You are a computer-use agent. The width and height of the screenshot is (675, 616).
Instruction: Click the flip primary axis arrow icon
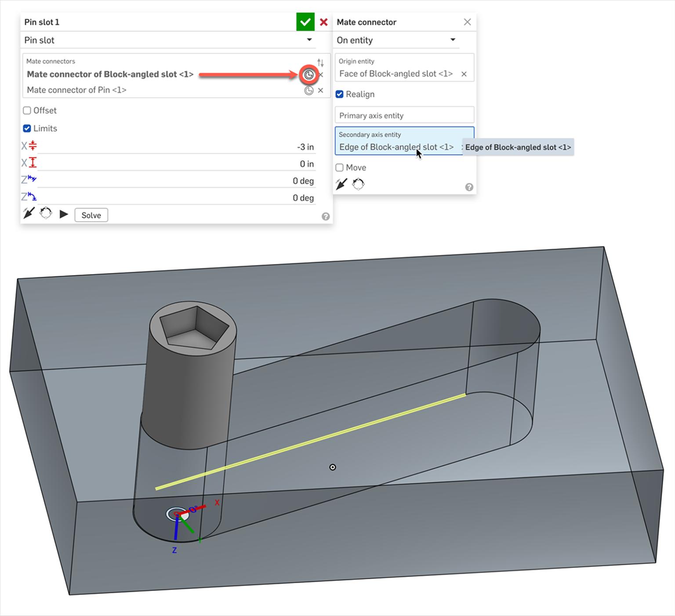(29, 213)
